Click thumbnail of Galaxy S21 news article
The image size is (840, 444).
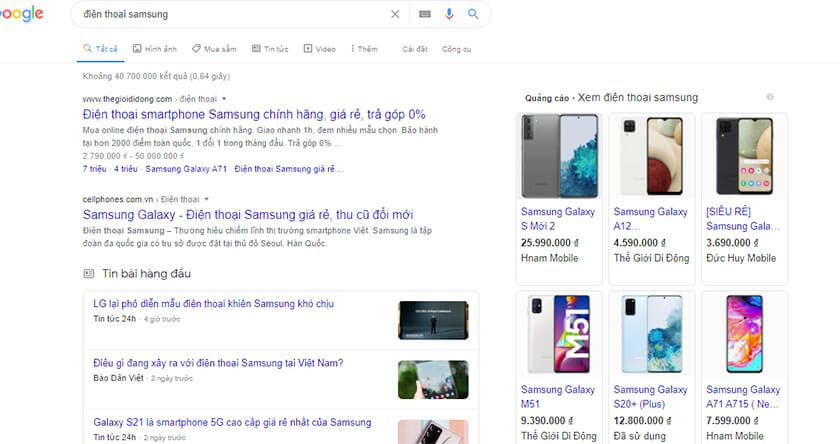[x=433, y=432]
